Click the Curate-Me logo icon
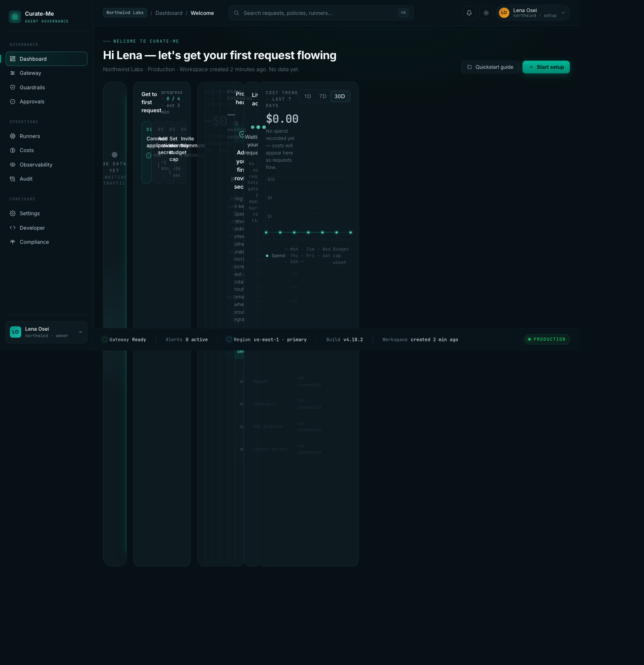 click(15, 17)
